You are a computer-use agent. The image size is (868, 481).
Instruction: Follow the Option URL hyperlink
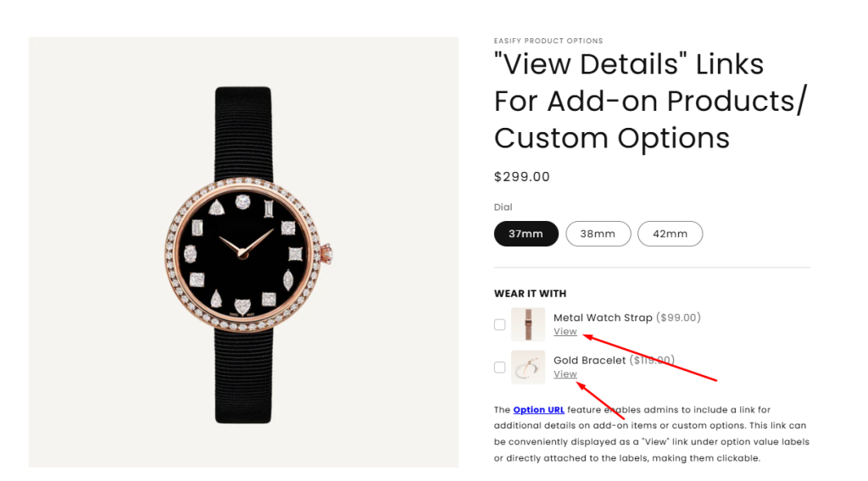coord(538,410)
